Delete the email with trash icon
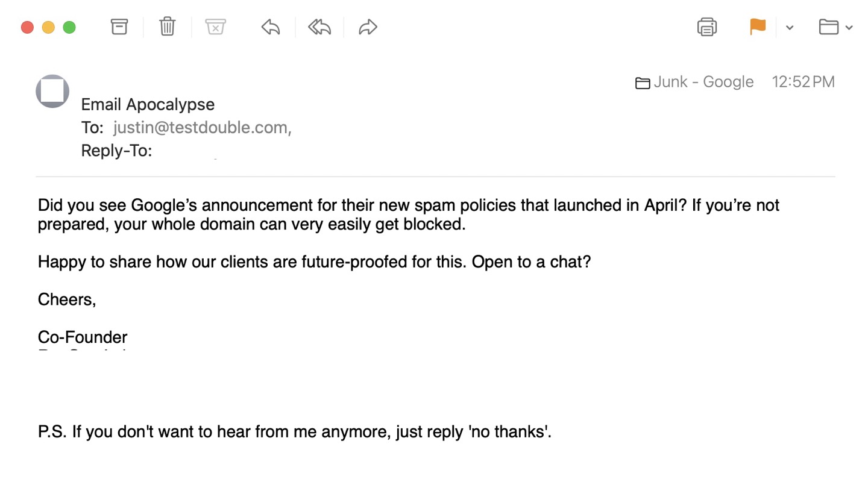Image resolution: width=868 pixels, height=485 pixels. 167,27
